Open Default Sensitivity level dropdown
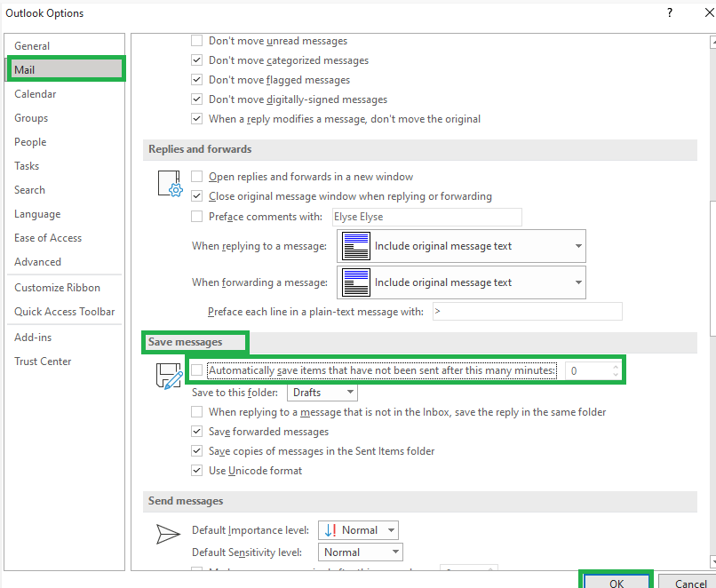The image size is (716, 588). [x=361, y=552]
